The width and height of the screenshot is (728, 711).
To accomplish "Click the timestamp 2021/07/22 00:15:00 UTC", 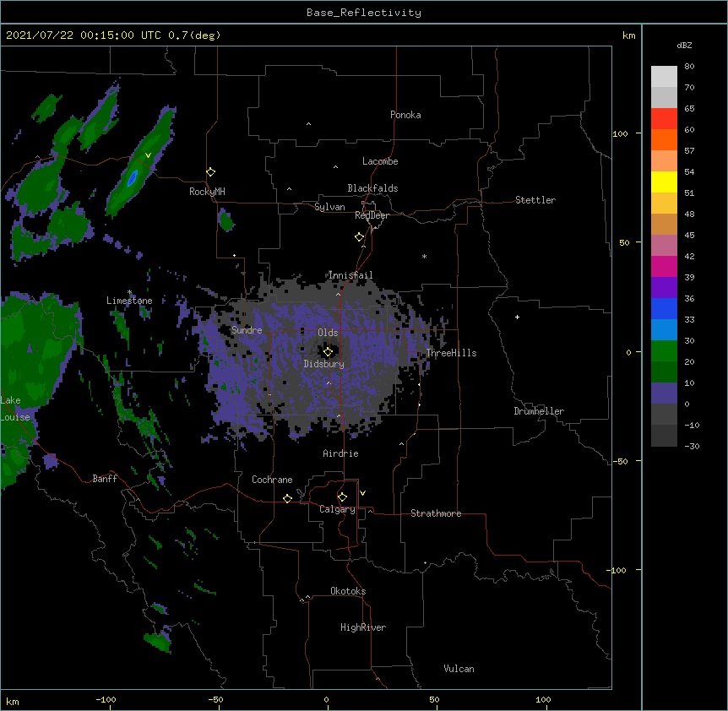I will tap(84, 35).
